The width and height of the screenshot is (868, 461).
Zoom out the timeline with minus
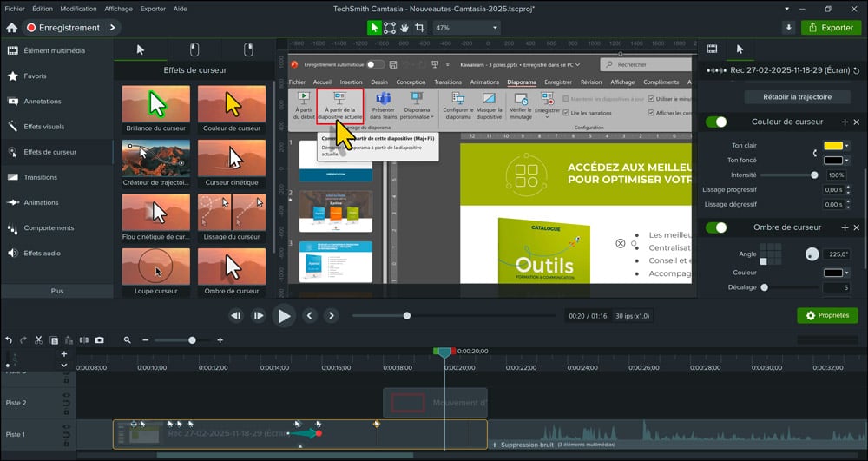pyautogui.click(x=146, y=339)
